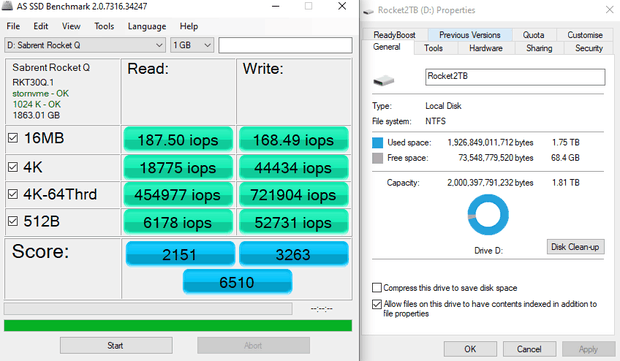Switch to the Hardware tab
Screen dimensions: 620x361
[x=486, y=48]
